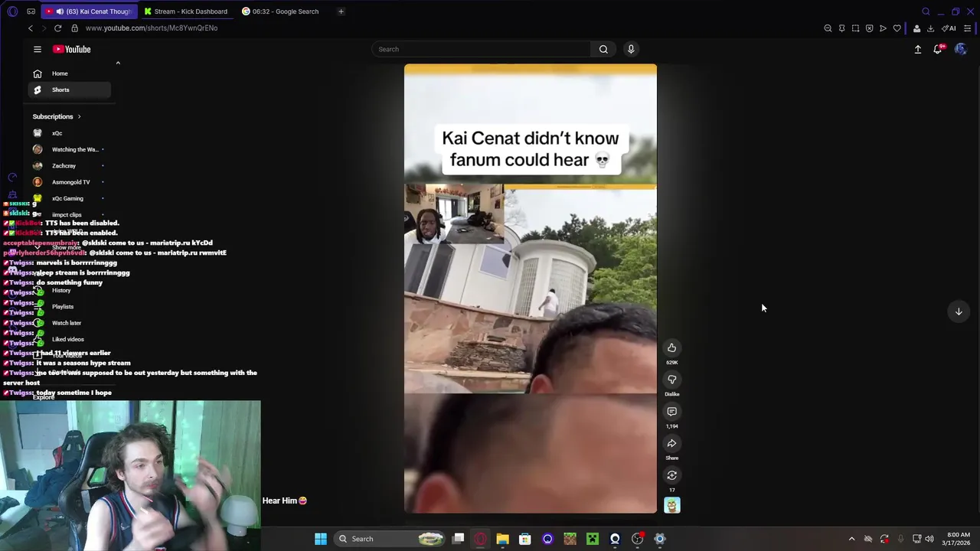Switch to Kai Cenat YouTube tab
The width and height of the screenshot is (980, 551).
tap(89, 11)
